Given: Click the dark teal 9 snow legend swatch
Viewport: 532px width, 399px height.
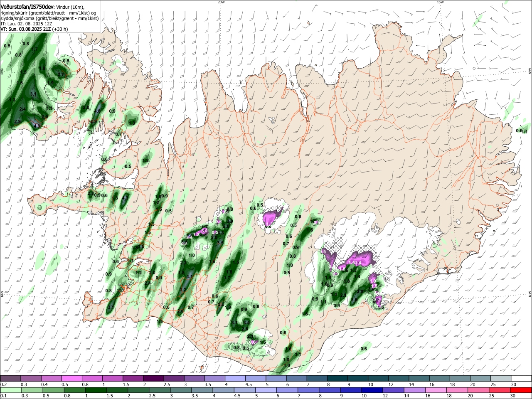Looking at the screenshot, I should click(x=357, y=379).
